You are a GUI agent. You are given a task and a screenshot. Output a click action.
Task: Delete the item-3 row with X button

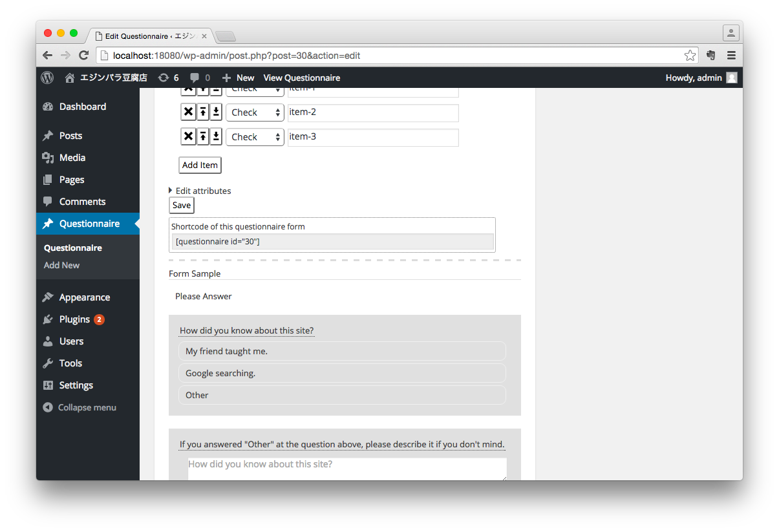click(x=188, y=137)
